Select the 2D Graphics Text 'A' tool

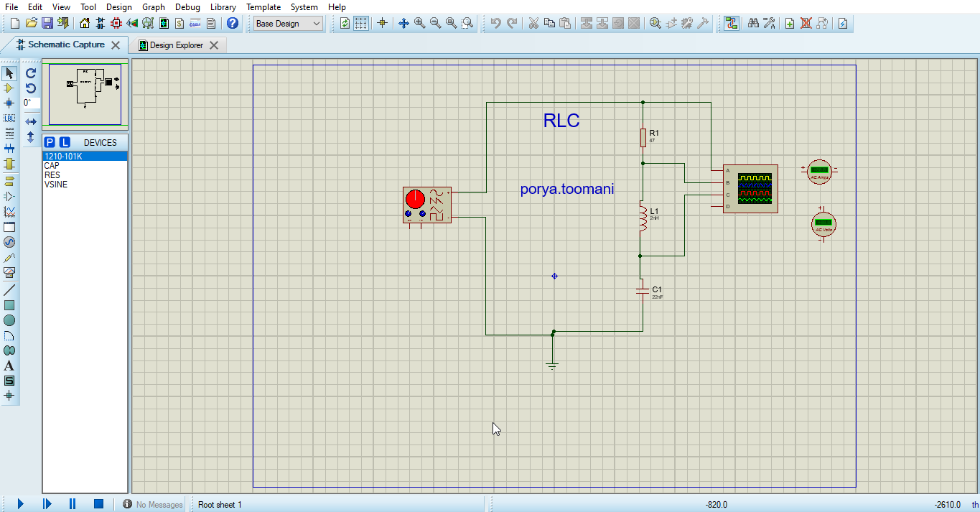(9, 366)
